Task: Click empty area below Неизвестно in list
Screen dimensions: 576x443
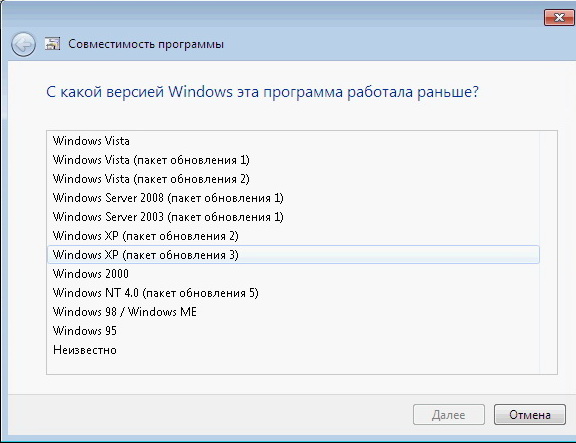Action: click(x=294, y=366)
